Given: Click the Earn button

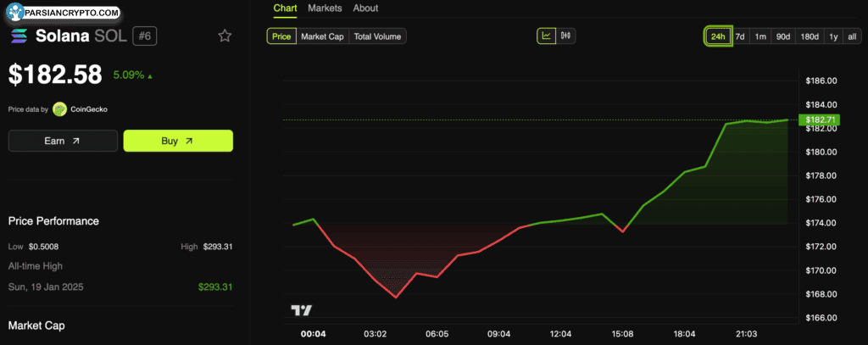Looking at the screenshot, I should pyautogui.click(x=63, y=142).
